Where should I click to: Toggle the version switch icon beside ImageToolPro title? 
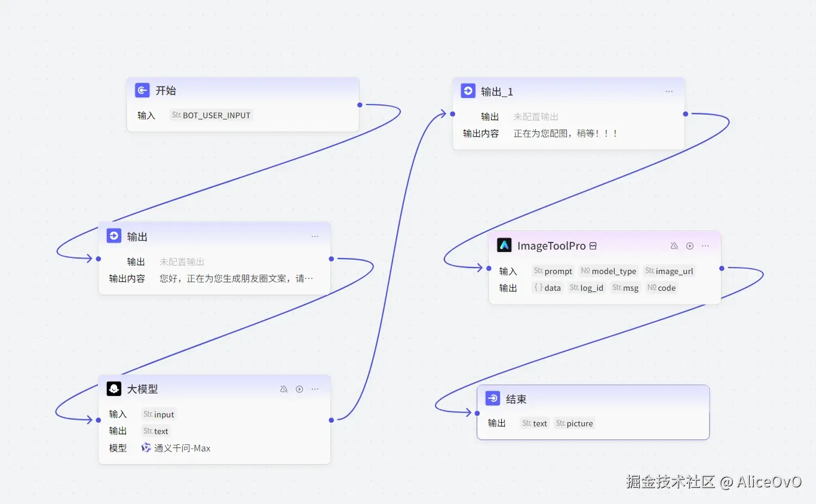pos(593,245)
